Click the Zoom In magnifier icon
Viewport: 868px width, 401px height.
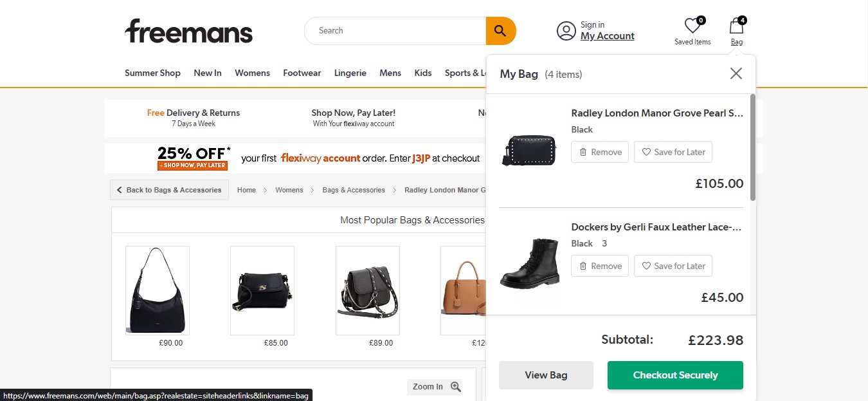coord(456,387)
